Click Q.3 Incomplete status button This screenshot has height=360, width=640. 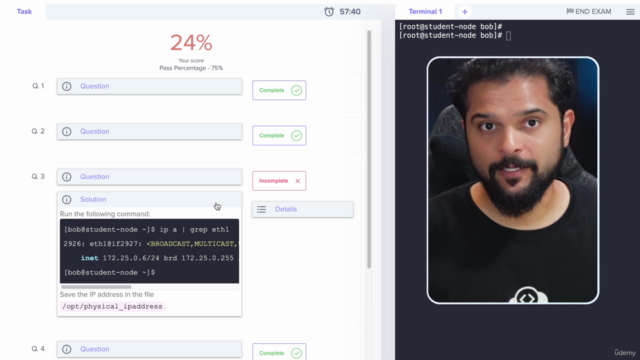[279, 181]
